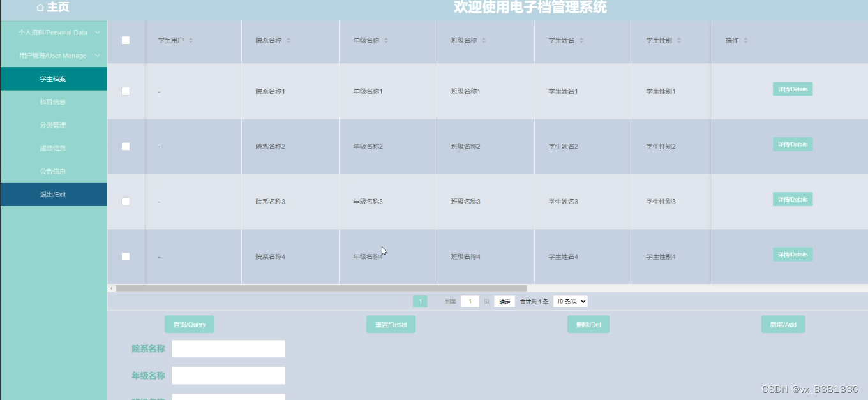868x400 pixels.
Task: Focus the 年级名称 search field
Action: (x=228, y=376)
